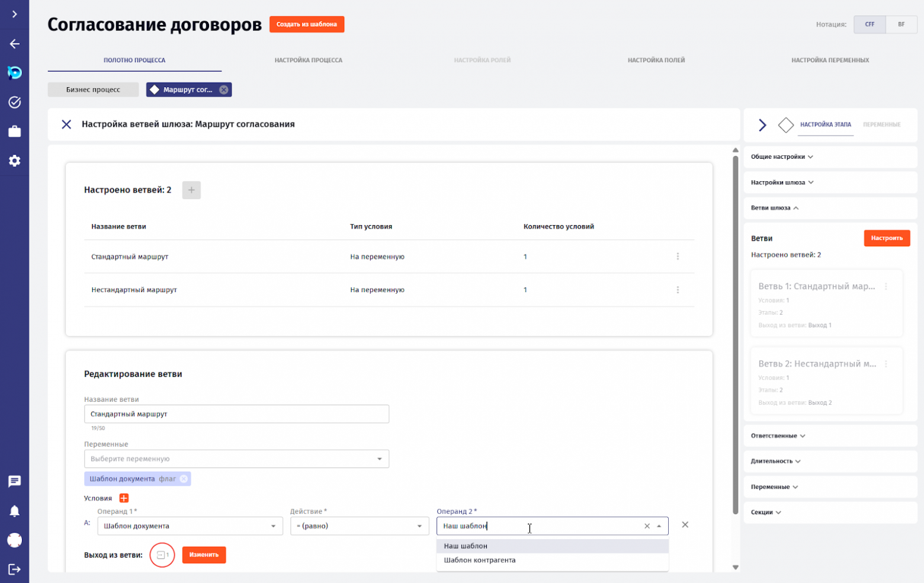This screenshot has height=583, width=924.
Task: Open settings gear in left sidebar
Action: point(14,161)
